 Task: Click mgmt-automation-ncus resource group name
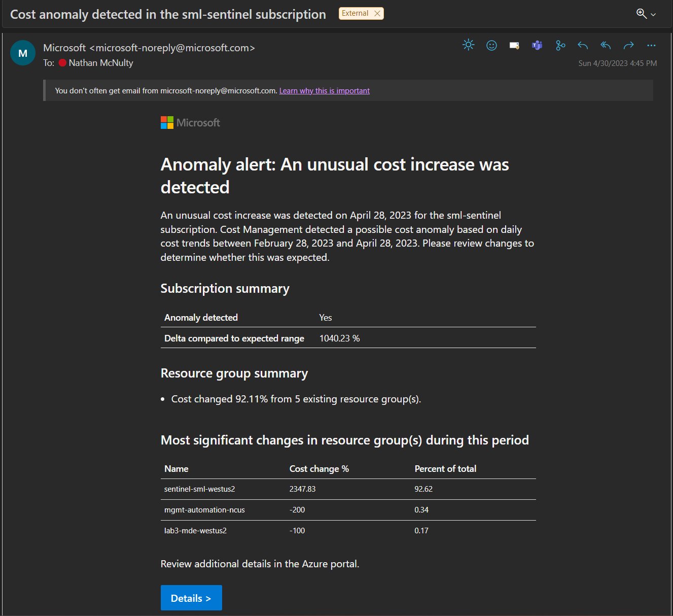coord(204,510)
